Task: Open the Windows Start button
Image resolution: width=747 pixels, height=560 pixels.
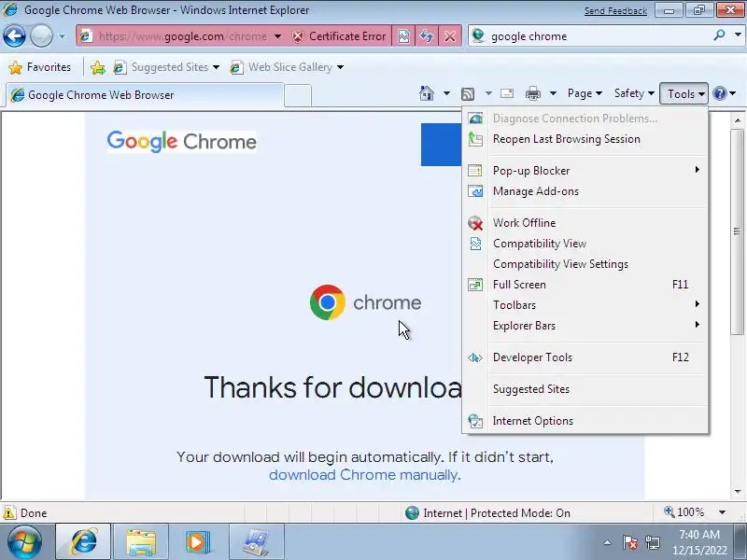Action: [24, 542]
